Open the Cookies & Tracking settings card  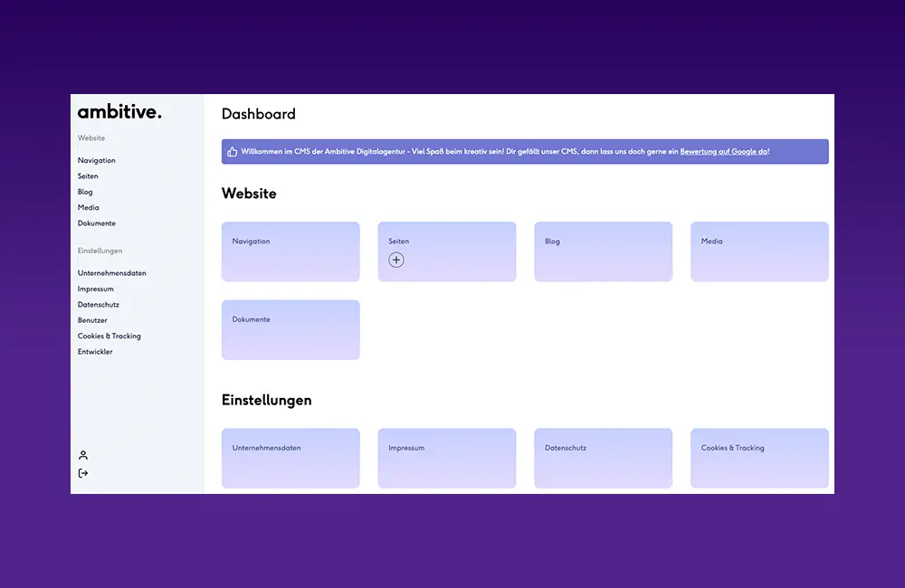click(x=759, y=458)
